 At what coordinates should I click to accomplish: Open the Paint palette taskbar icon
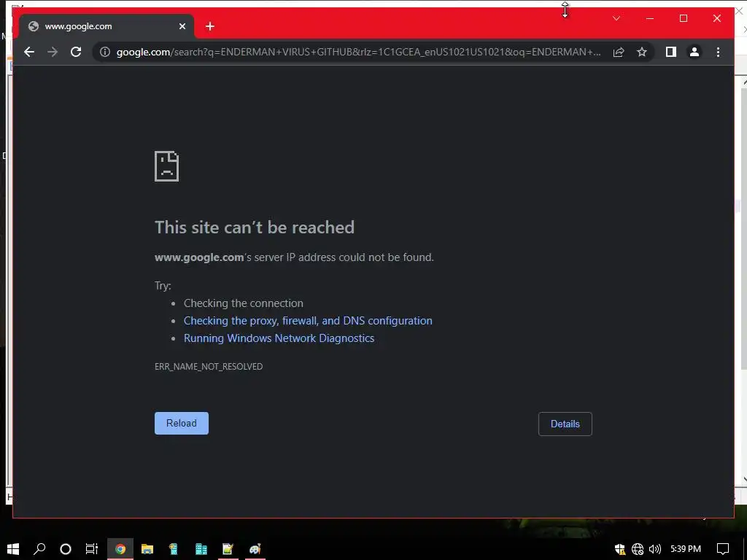coord(255,549)
